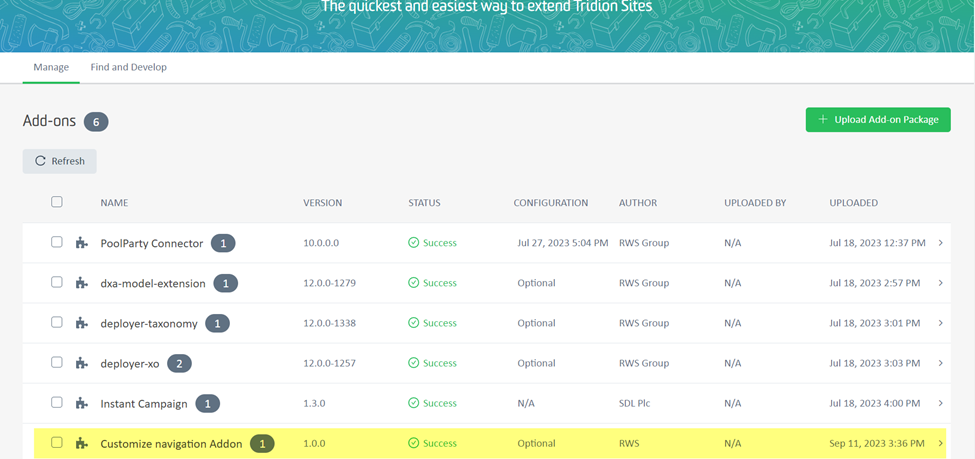Click the Add-ons count badge 6

[x=96, y=122]
